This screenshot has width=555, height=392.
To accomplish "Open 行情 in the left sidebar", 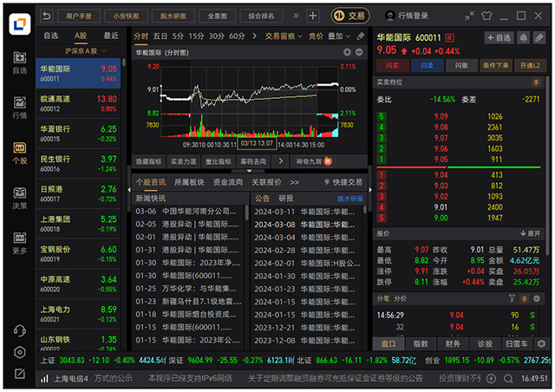I will coord(20,108).
